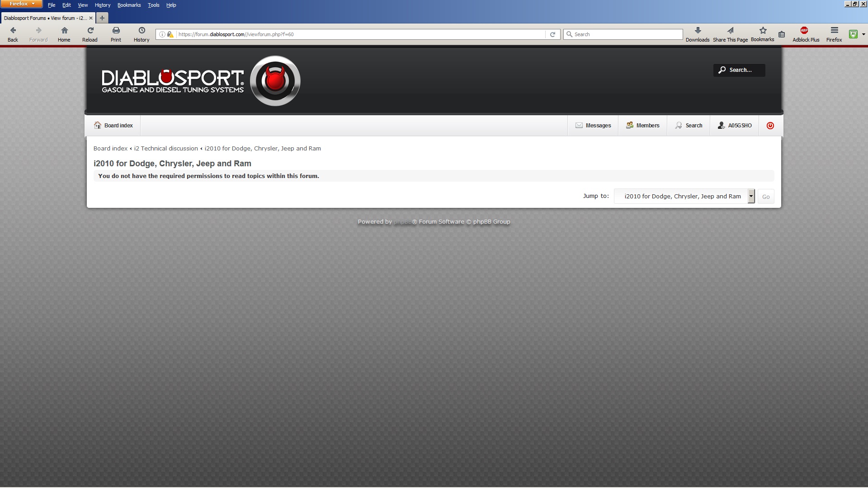The image size is (868, 488).
Task: Follow the i2 Technical discussion breadcrumb
Action: pyautogui.click(x=166, y=148)
